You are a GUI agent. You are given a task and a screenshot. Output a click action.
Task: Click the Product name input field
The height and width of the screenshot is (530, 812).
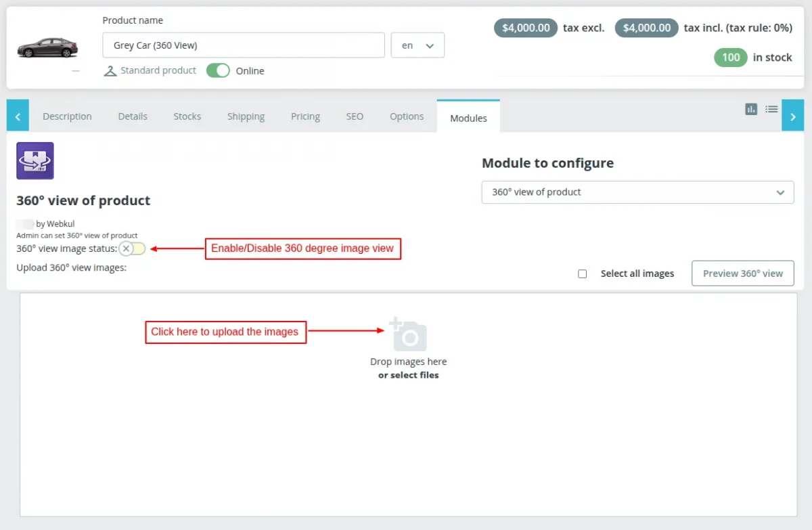[244, 45]
